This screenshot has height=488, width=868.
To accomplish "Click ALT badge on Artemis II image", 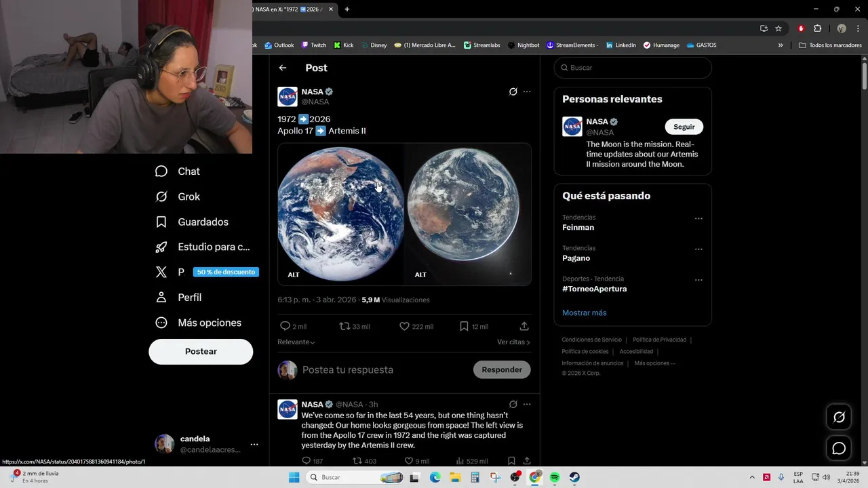I will 420,274.
